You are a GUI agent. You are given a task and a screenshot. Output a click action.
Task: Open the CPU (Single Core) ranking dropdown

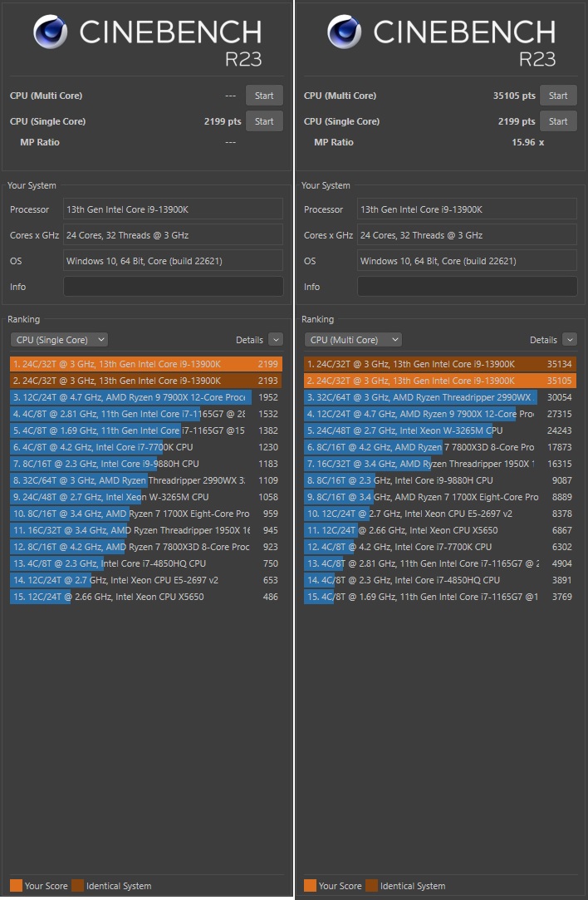59,340
